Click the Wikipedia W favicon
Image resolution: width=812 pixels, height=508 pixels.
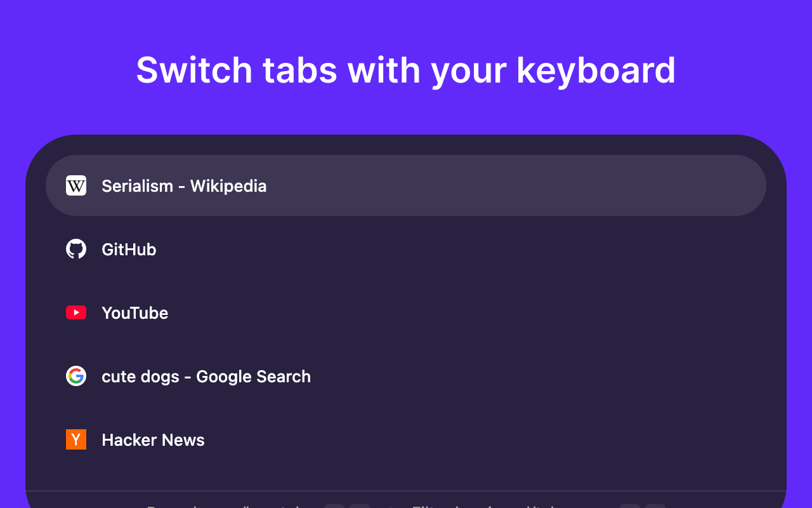click(x=76, y=185)
